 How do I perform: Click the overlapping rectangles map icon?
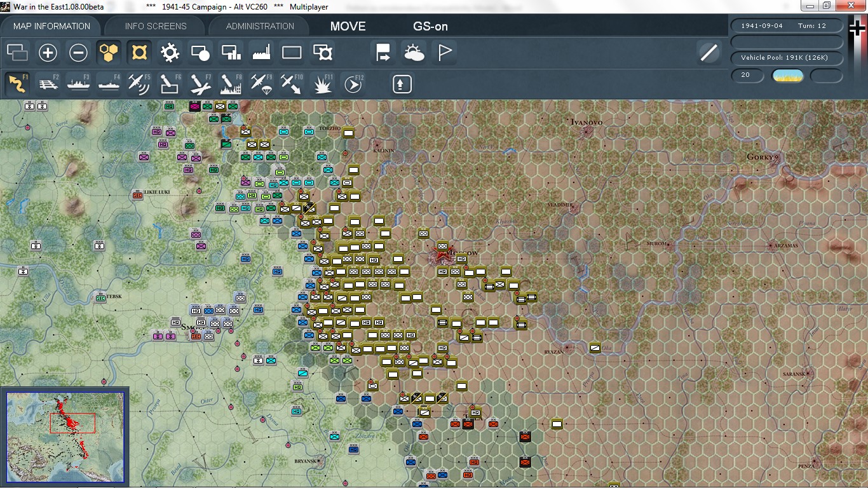pyautogui.click(x=17, y=53)
